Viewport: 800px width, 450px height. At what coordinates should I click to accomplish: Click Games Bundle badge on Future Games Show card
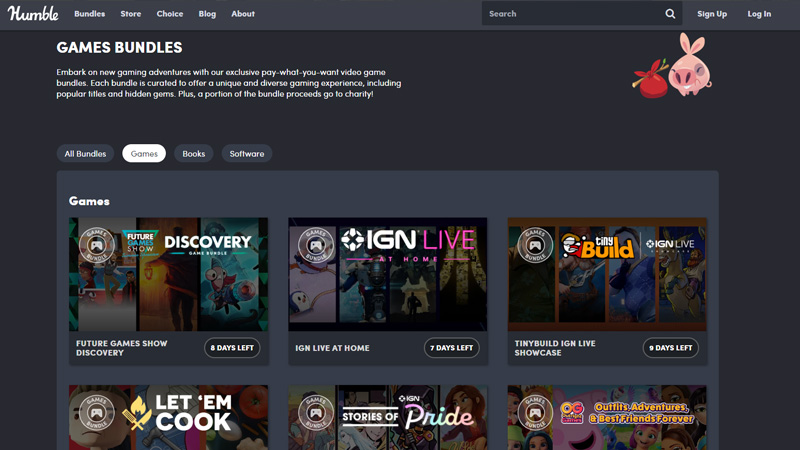tap(96, 245)
